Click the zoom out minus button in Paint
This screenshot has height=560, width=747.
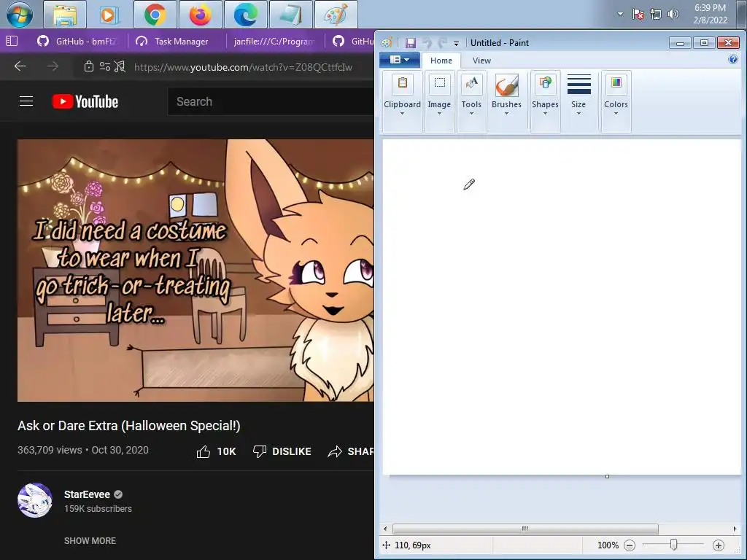click(x=630, y=545)
